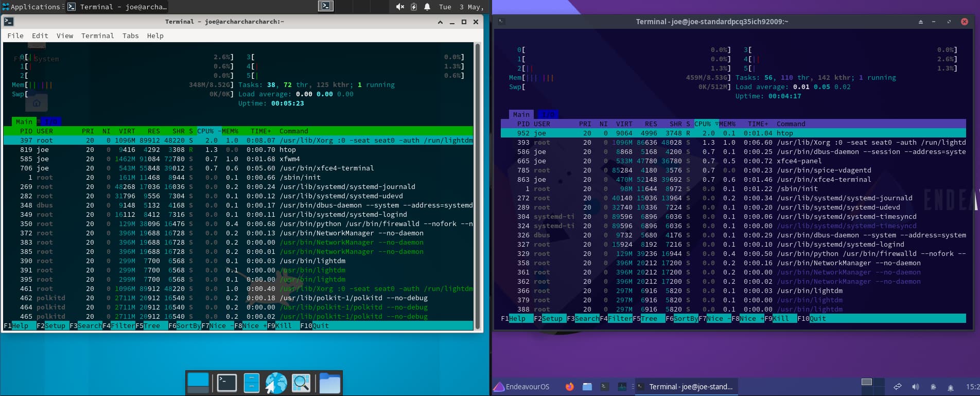The width and height of the screenshot is (980, 396).
Task: Select the xfce4-panel row in the right htop
Action: pos(733,161)
